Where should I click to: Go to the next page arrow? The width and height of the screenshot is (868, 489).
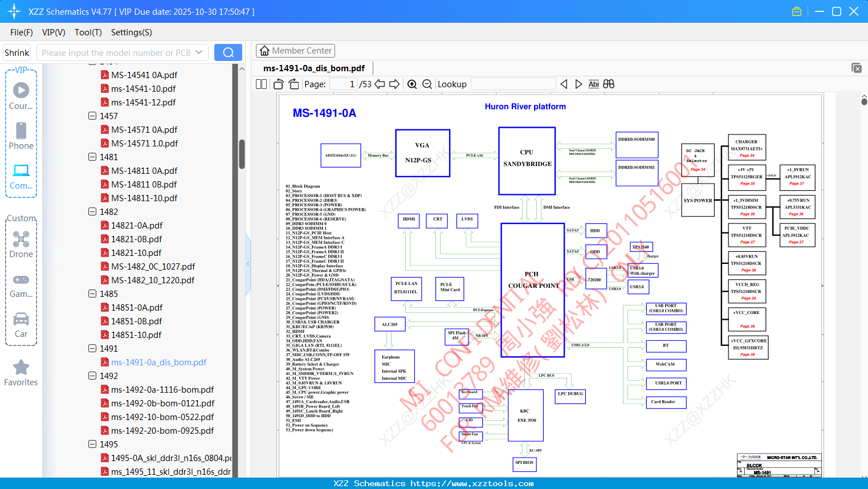[x=394, y=84]
